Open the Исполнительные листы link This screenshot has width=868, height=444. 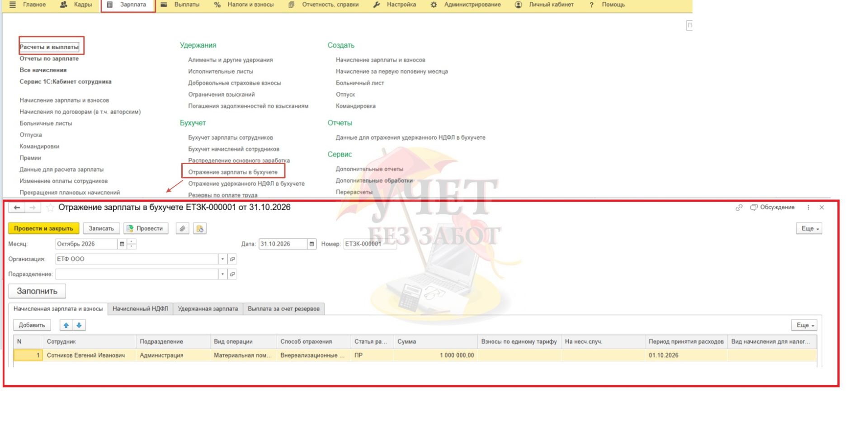coord(221,71)
